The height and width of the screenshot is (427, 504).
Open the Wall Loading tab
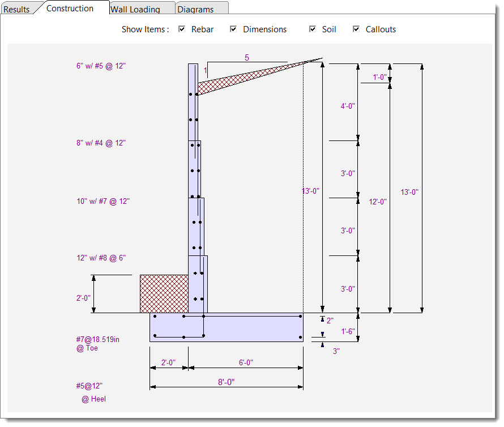pyautogui.click(x=135, y=9)
